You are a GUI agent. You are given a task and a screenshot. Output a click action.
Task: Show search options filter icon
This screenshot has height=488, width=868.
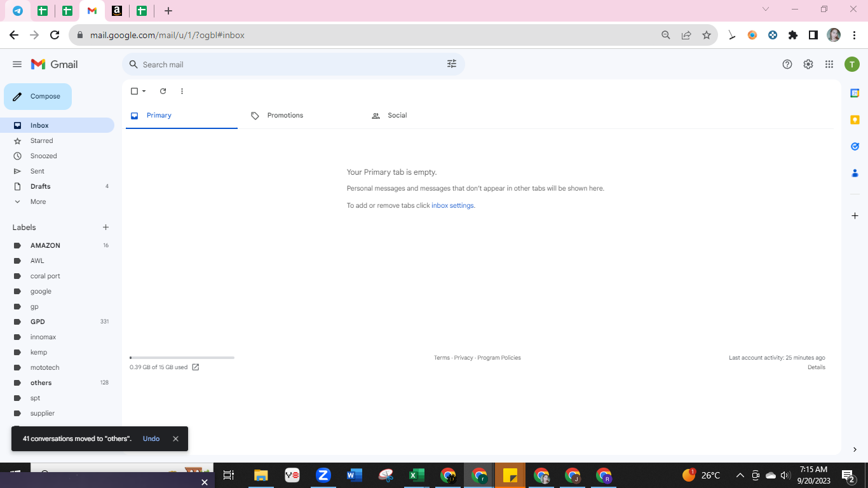452,64
